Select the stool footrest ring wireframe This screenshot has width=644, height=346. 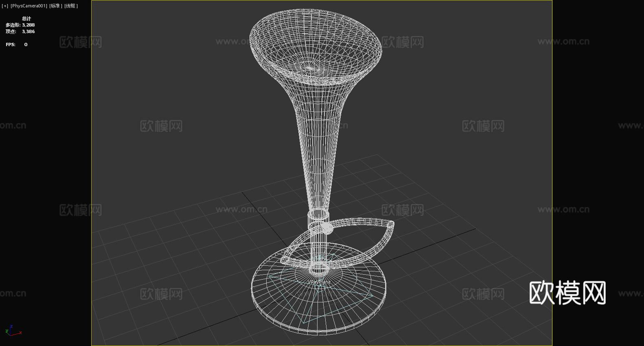point(337,243)
